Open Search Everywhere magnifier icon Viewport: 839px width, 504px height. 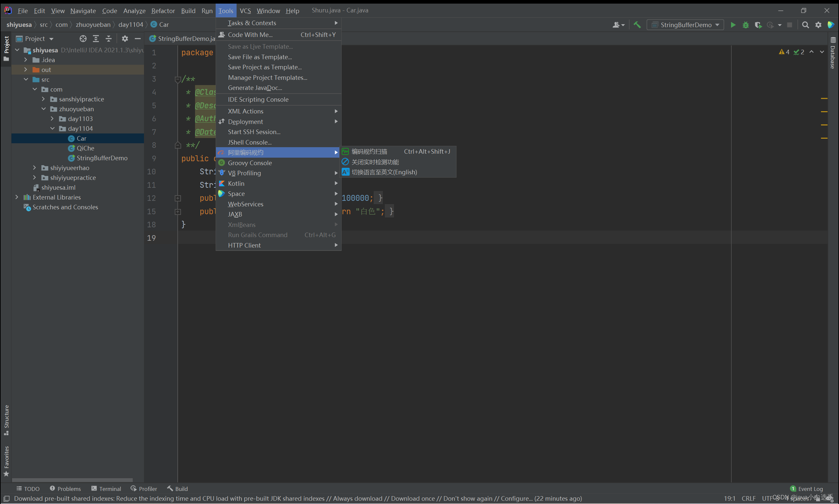tap(805, 25)
